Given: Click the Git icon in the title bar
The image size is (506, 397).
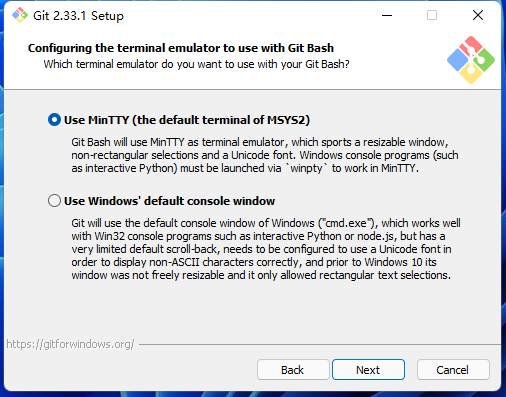Looking at the screenshot, I should (20, 15).
